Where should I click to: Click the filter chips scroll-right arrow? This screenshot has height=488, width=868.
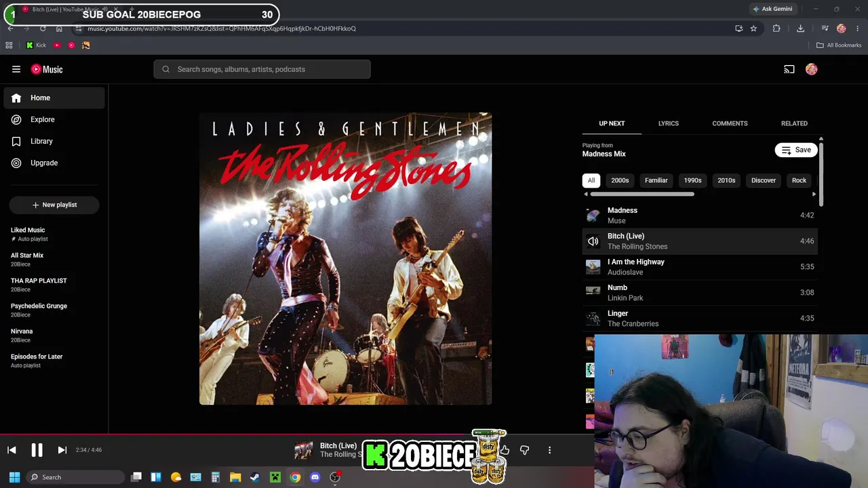click(x=814, y=195)
